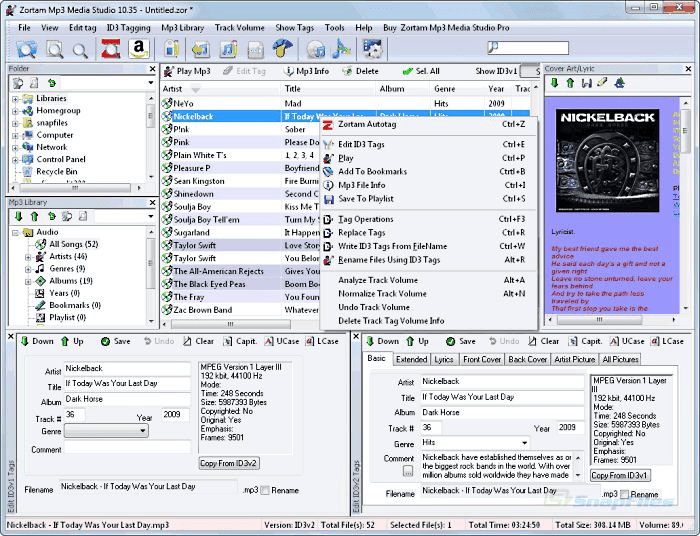
Task: Click Sel. All in list toolbar
Action: click(x=421, y=71)
